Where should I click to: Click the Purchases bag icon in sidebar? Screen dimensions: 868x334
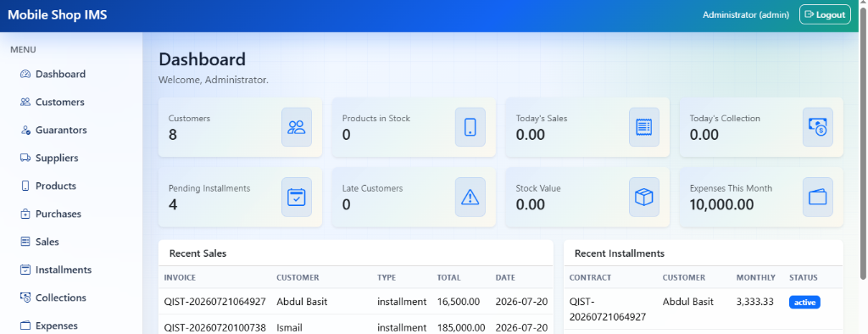(x=25, y=214)
